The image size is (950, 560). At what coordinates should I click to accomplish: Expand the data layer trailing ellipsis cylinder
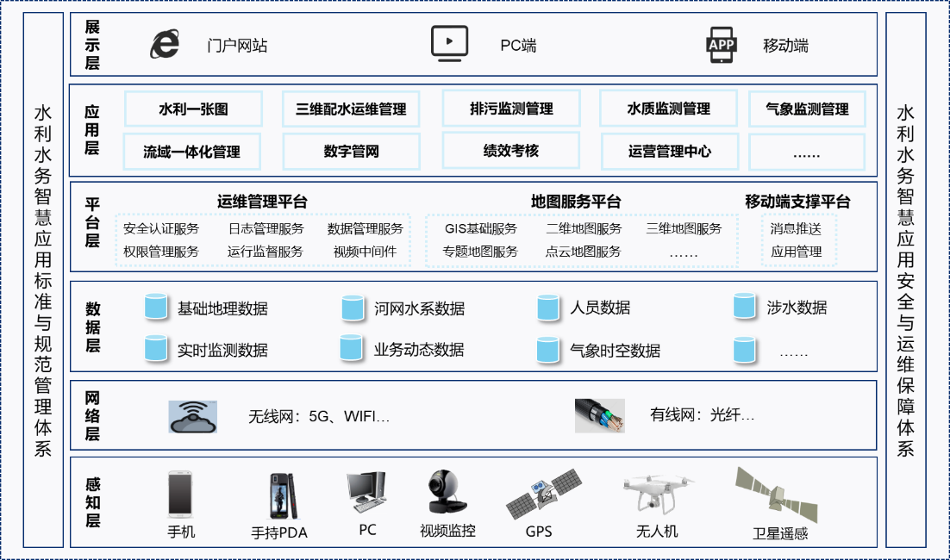(742, 351)
